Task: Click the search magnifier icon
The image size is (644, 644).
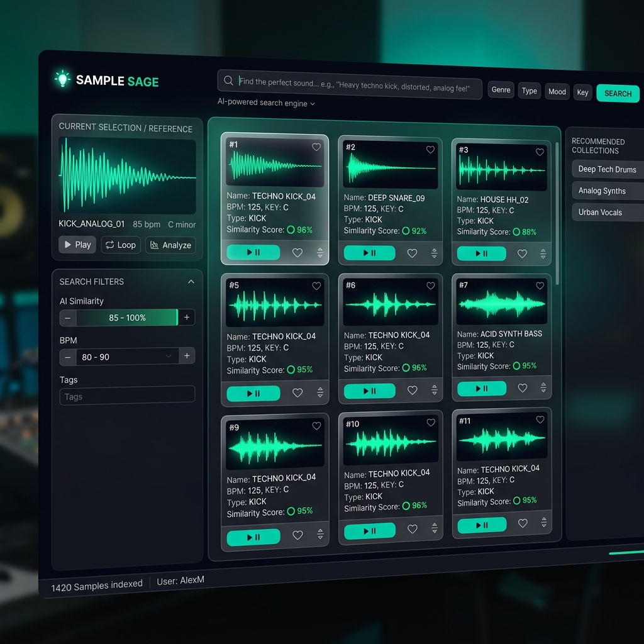Action: 229,80
